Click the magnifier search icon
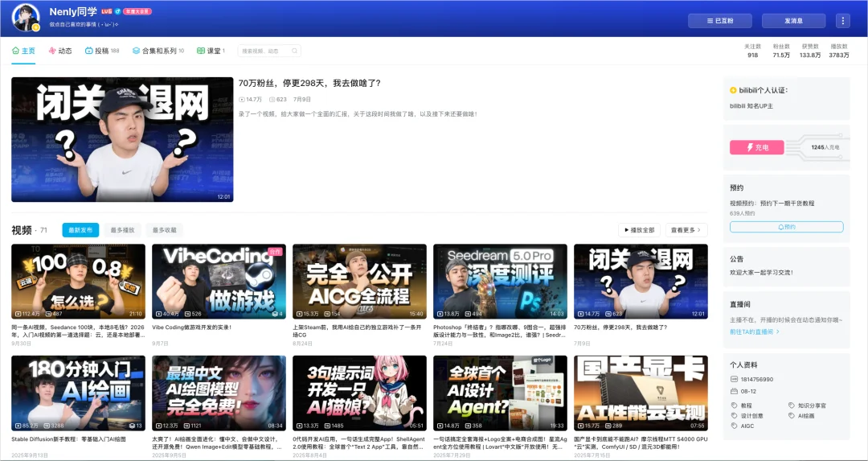The image size is (868, 461). tap(295, 51)
